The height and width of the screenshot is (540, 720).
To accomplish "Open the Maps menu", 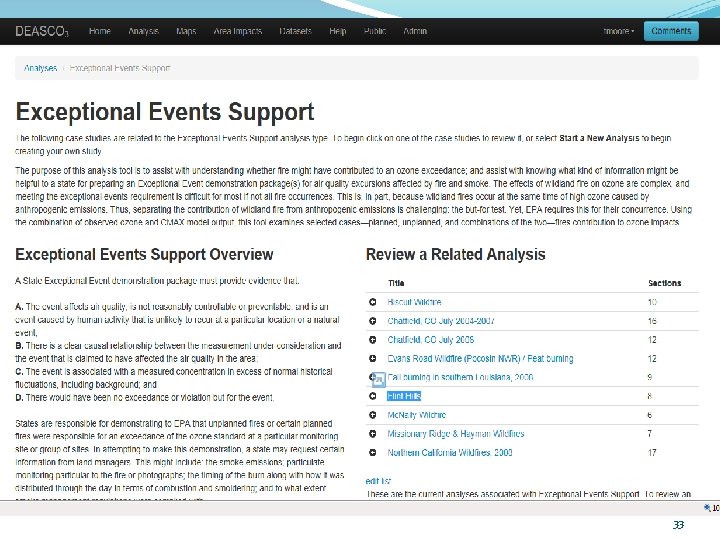I will [x=186, y=31].
